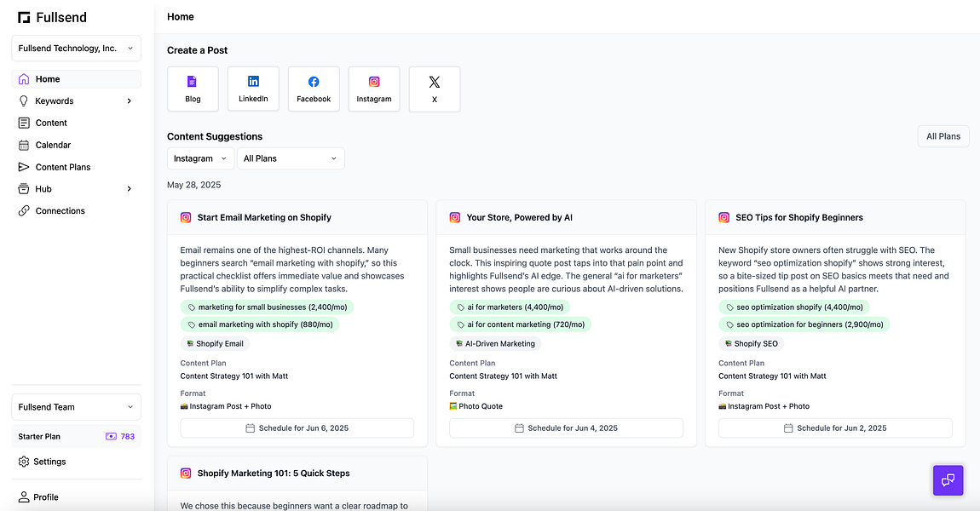The image size is (980, 511).
Task: Expand the Keywords submenu chevron
Action: 130,100
